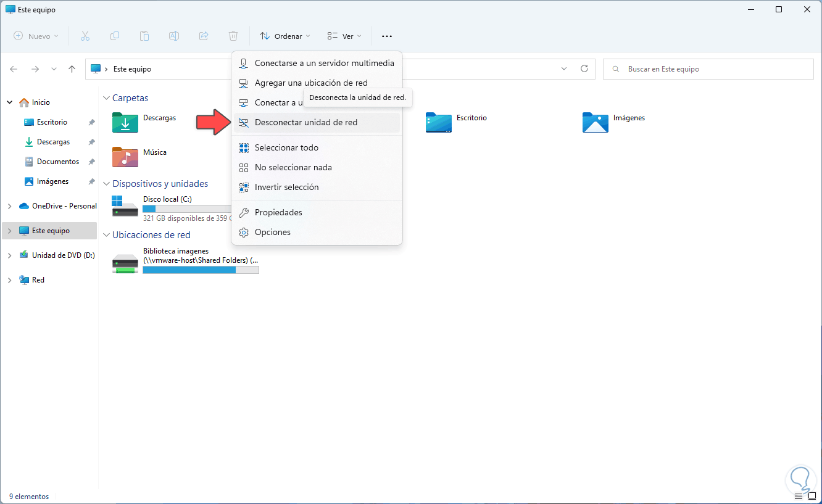The image size is (822, 504).
Task: Open the Nuevo dropdown
Action: pyautogui.click(x=36, y=36)
